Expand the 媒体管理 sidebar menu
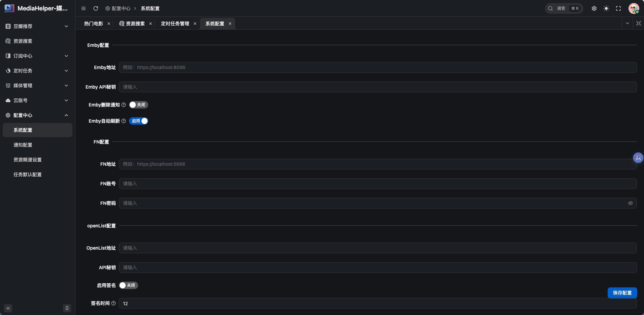 37,86
